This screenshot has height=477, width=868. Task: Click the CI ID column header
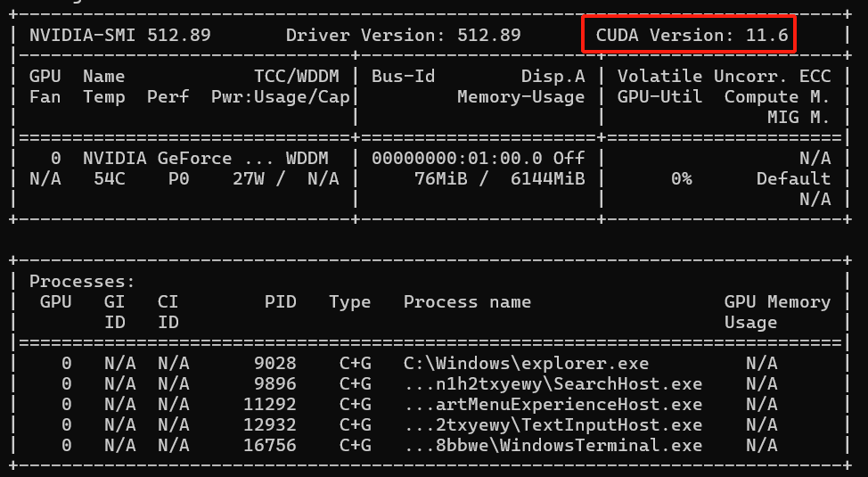[x=168, y=312]
